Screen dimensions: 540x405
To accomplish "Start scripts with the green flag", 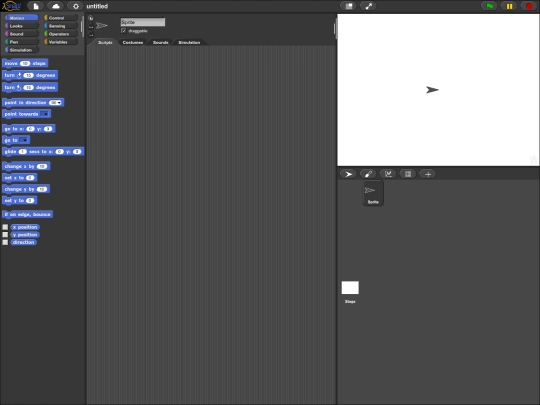I will (489, 6).
